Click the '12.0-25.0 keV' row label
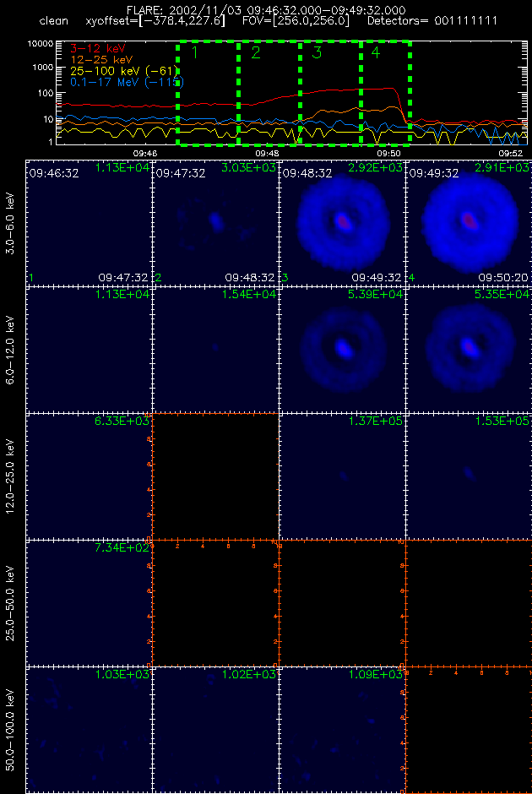The height and width of the screenshot is (794, 532). pyautogui.click(x=12, y=476)
